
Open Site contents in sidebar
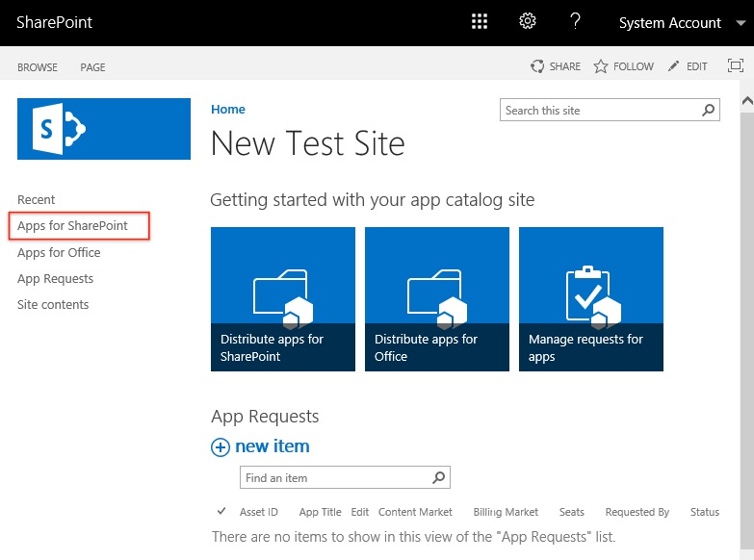click(x=53, y=305)
